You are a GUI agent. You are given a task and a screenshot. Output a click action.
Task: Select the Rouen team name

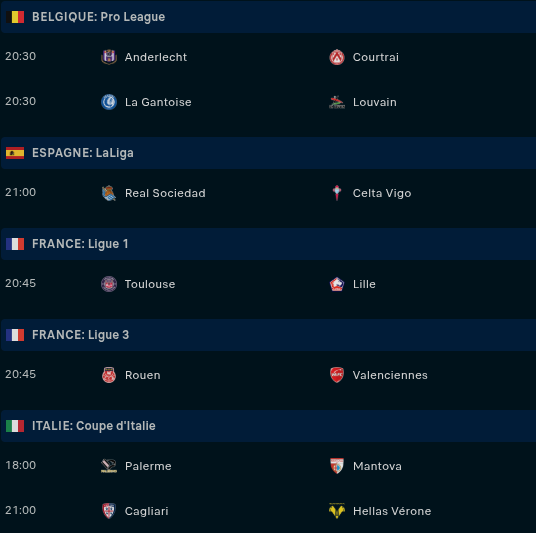click(143, 375)
